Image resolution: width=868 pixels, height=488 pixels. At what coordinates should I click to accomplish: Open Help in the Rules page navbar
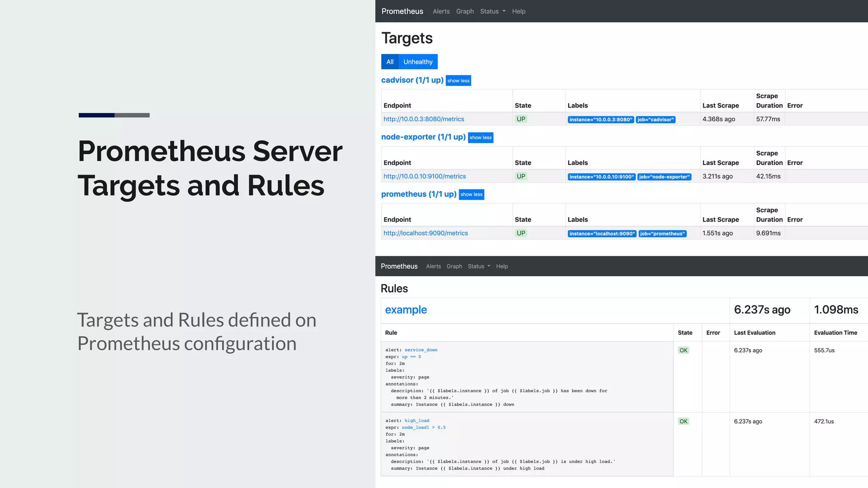[502, 266]
